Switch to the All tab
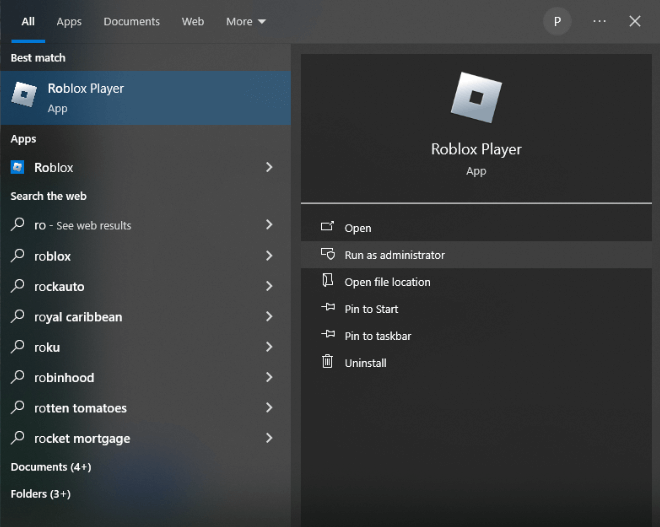The width and height of the screenshot is (660, 527). pos(28,21)
